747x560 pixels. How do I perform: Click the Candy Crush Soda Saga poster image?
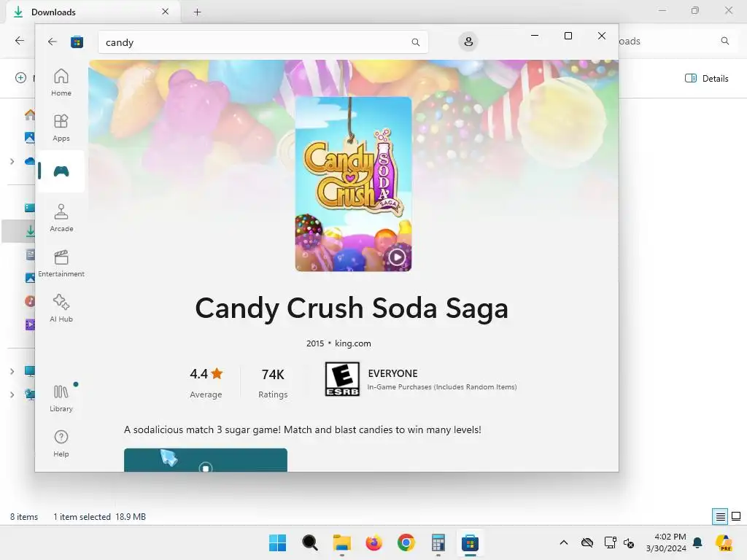(353, 184)
